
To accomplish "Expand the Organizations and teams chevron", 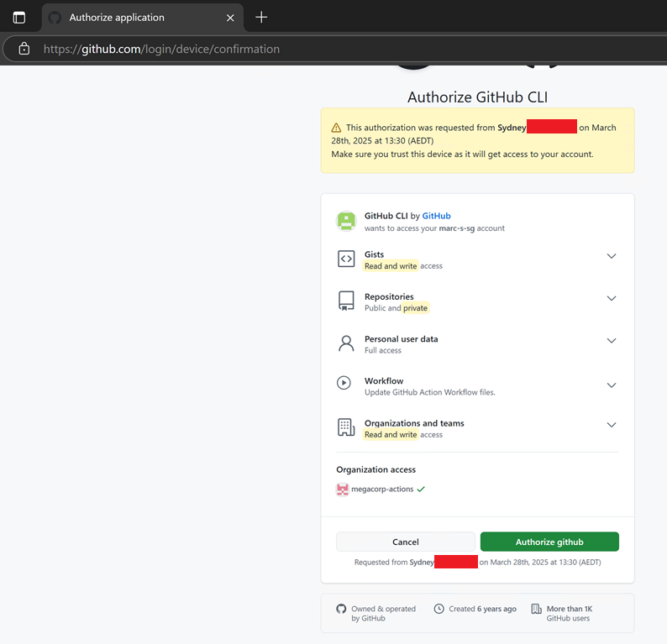I will click(x=612, y=425).
